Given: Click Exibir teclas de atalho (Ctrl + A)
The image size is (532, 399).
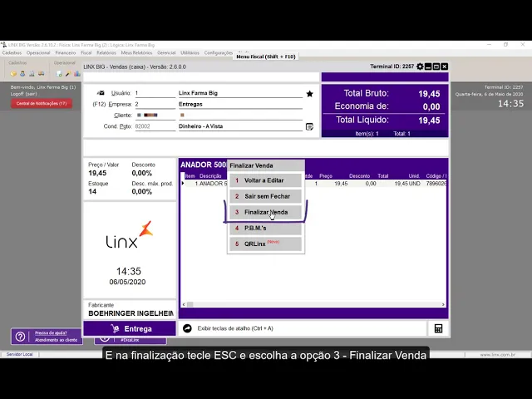Looking at the screenshot, I should [x=235, y=328].
